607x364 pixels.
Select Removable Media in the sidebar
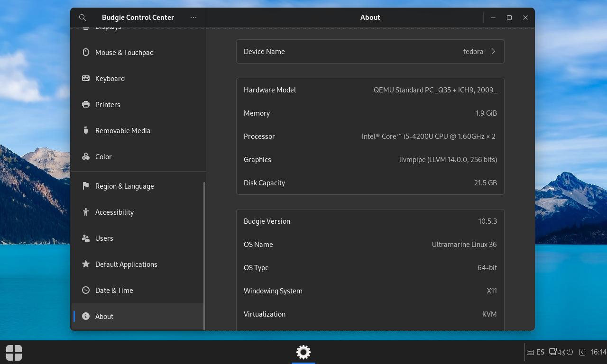(138, 130)
